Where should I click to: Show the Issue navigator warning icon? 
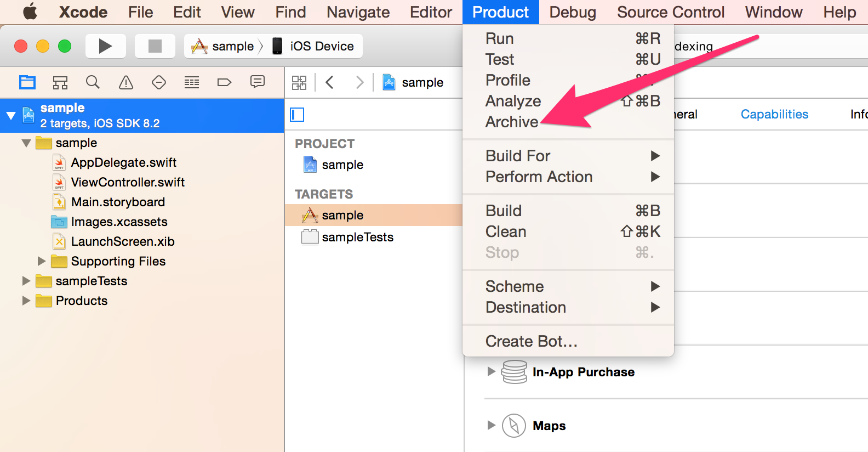[x=126, y=82]
